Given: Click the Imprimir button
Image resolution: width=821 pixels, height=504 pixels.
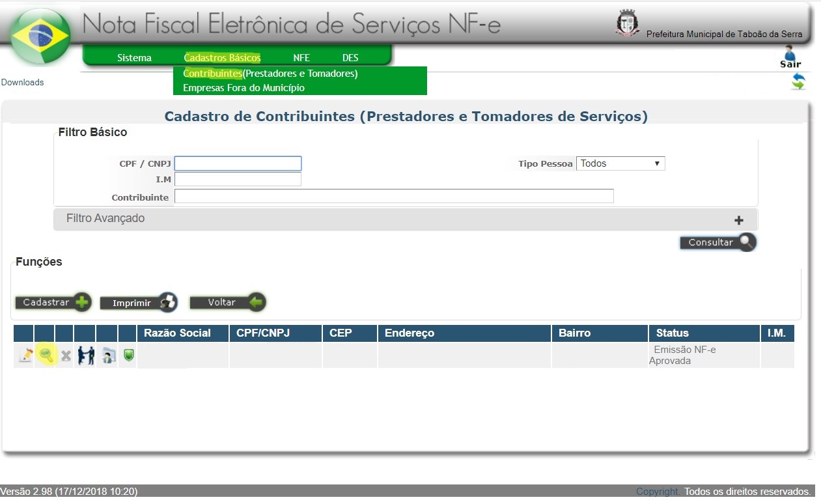Looking at the screenshot, I should 139,303.
